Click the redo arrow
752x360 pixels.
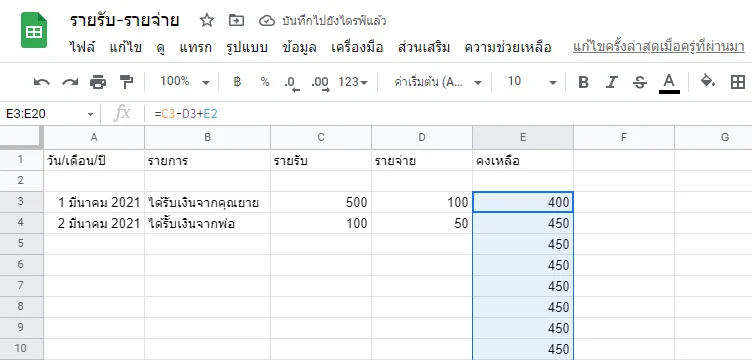tap(70, 82)
